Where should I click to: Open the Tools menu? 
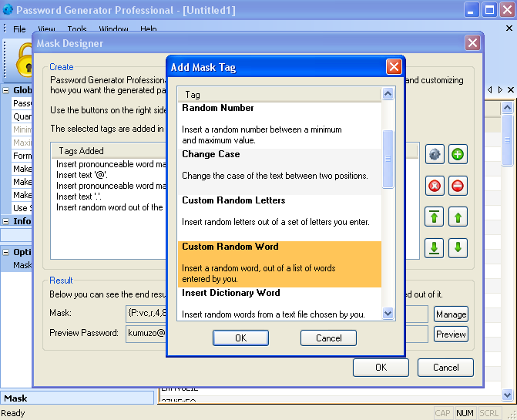point(77,29)
